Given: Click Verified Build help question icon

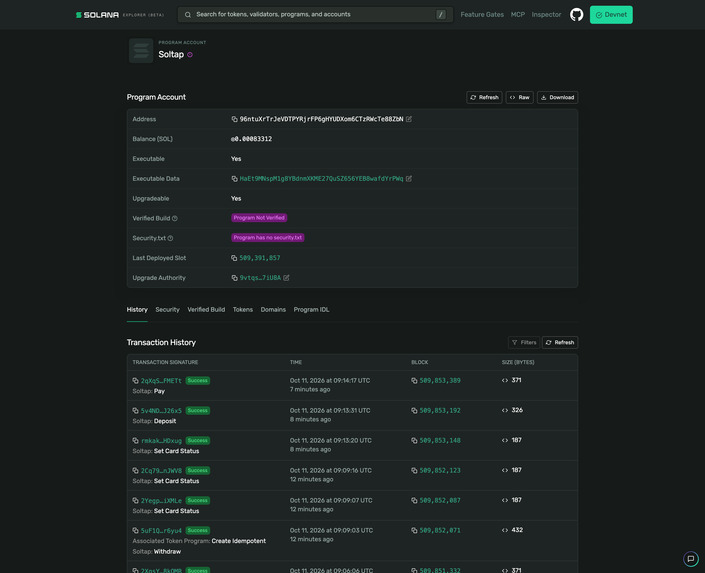Looking at the screenshot, I should pyautogui.click(x=175, y=219).
